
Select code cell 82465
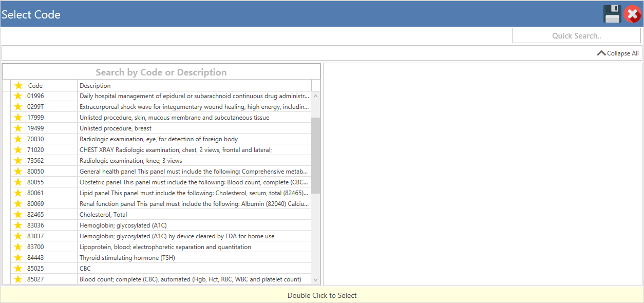pyautogui.click(x=51, y=215)
